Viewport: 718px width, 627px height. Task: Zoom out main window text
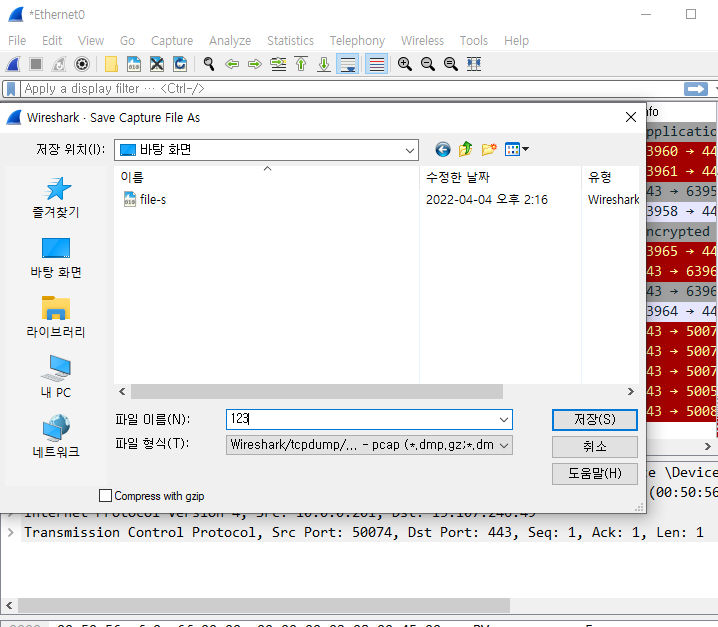pyautogui.click(x=428, y=64)
